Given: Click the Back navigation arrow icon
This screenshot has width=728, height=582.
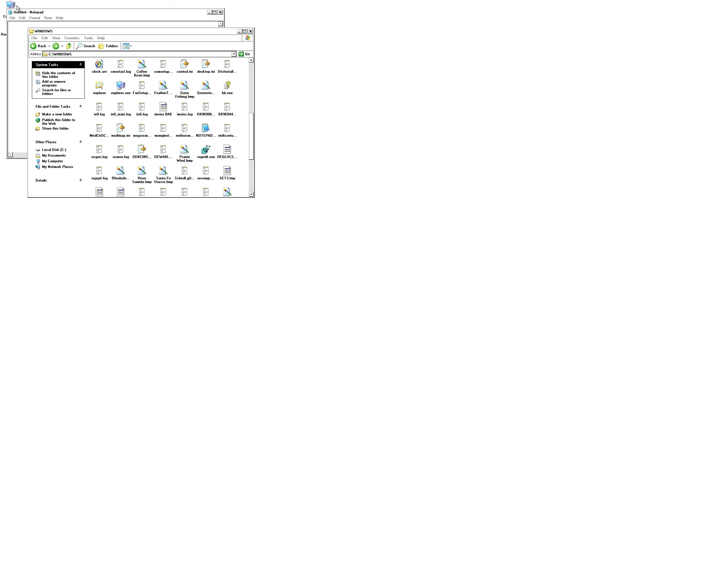Looking at the screenshot, I should (33, 46).
